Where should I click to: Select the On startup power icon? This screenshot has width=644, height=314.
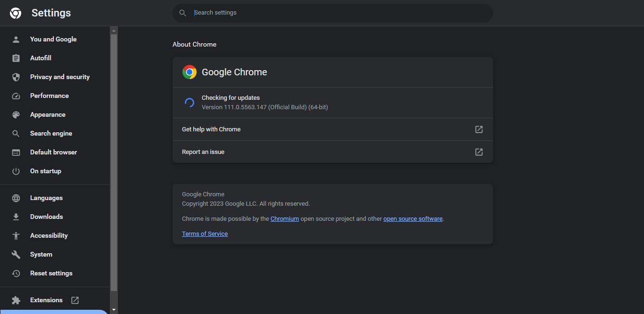pos(16,171)
